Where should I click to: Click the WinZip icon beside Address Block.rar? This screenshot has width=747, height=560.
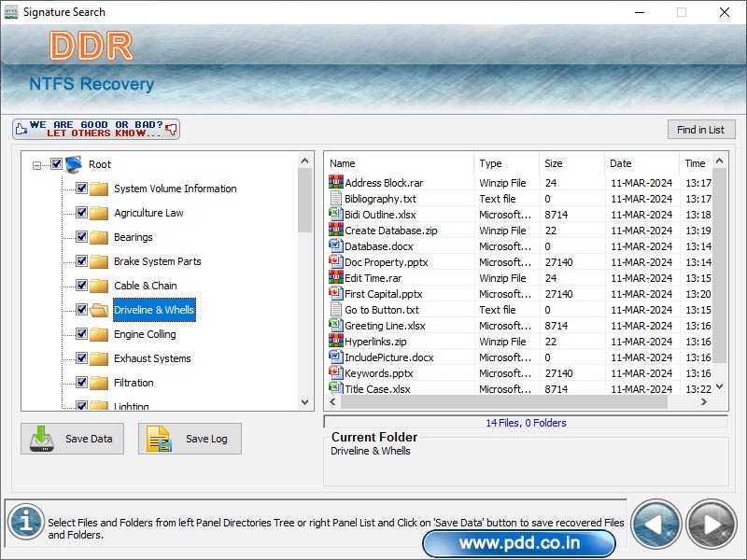[x=335, y=182]
